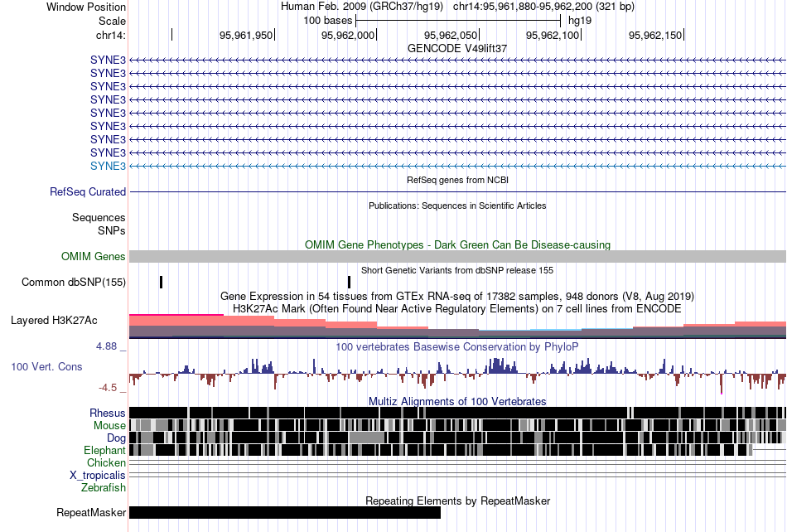
Task: Click the Sequences track label
Action: (99, 217)
